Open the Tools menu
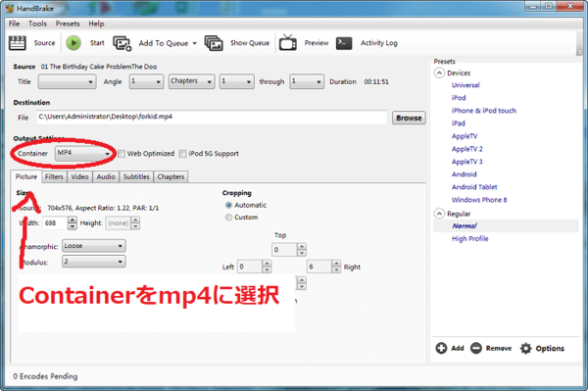588x391 pixels. [37, 24]
